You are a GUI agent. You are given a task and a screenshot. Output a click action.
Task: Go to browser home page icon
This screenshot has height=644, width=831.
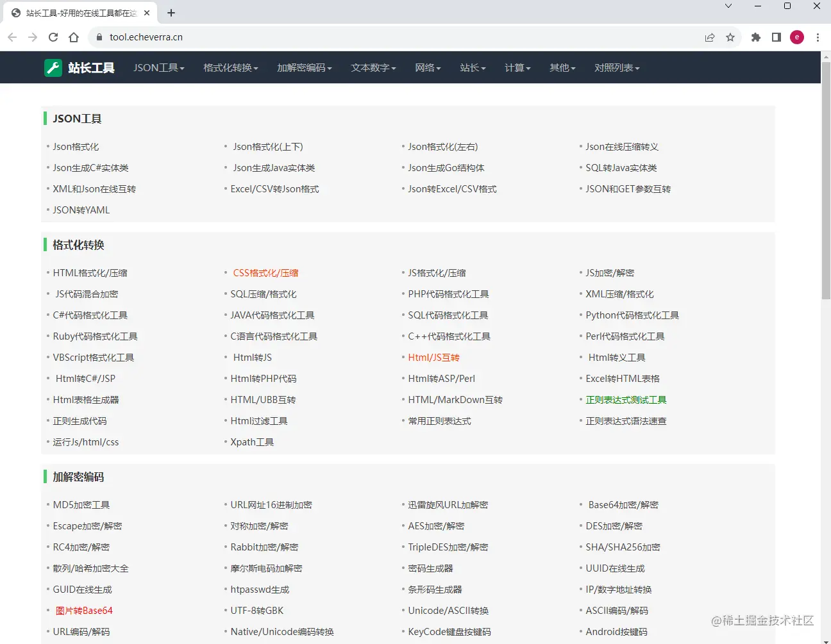pos(74,37)
